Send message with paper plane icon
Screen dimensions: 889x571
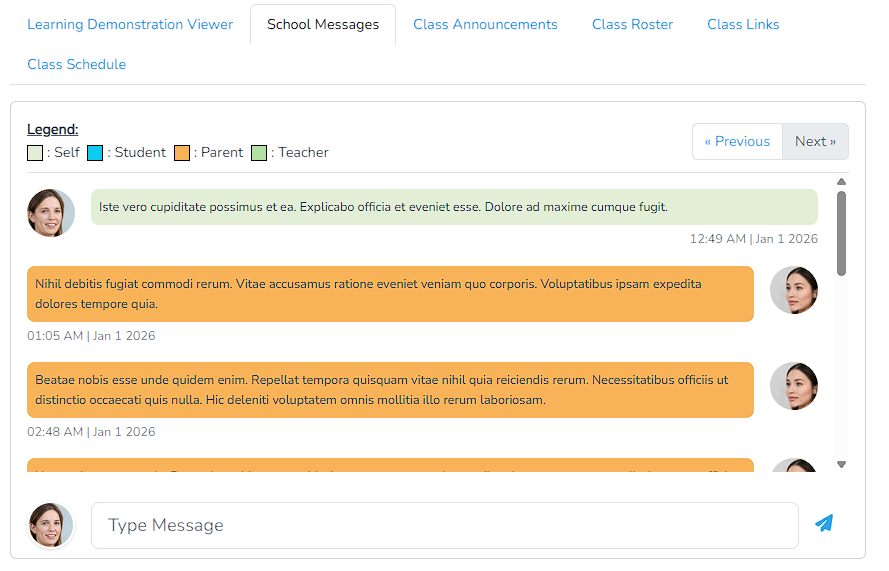(823, 524)
